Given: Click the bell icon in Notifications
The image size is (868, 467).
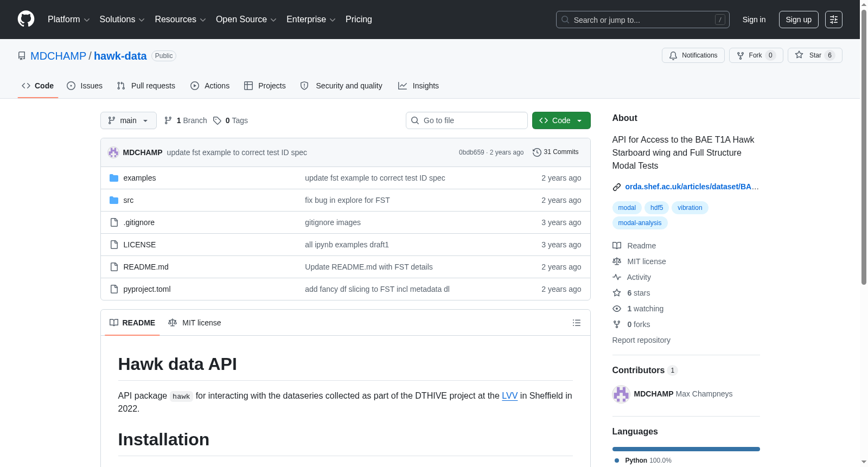Looking at the screenshot, I should point(673,55).
